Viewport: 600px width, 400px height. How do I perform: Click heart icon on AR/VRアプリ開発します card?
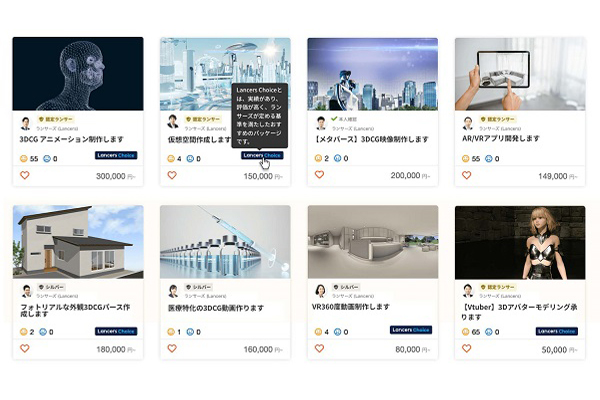click(x=466, y=175)
